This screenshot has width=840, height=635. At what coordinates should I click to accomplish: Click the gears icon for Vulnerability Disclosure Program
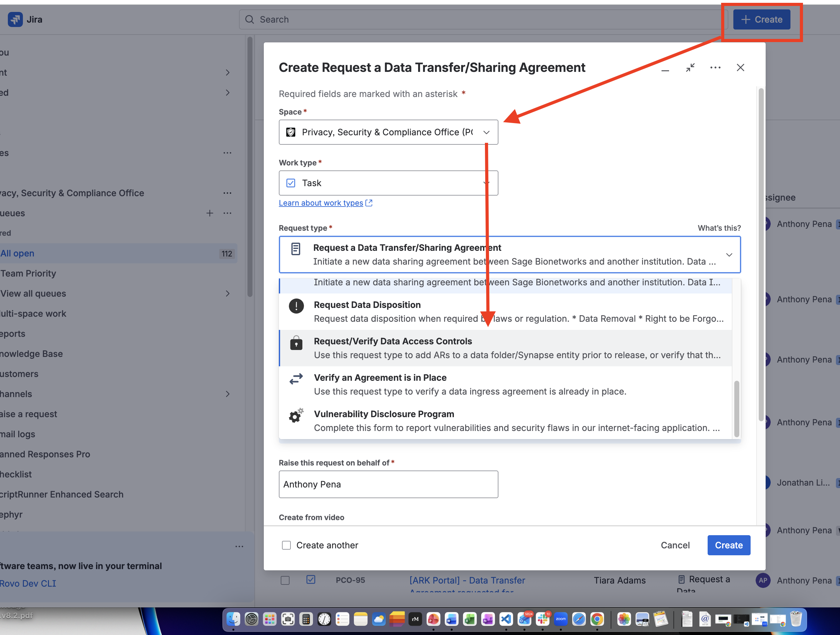pos(296,415)
